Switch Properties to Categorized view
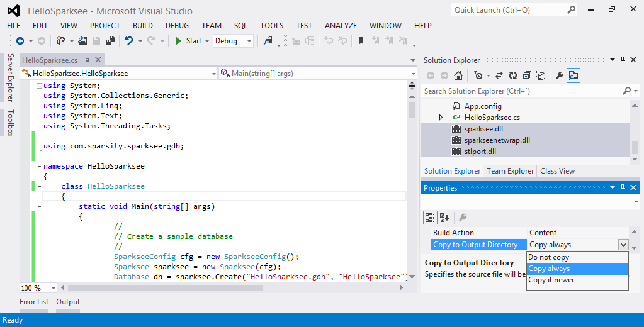Viewport: 644px width, 327px height. coord(430,218)
